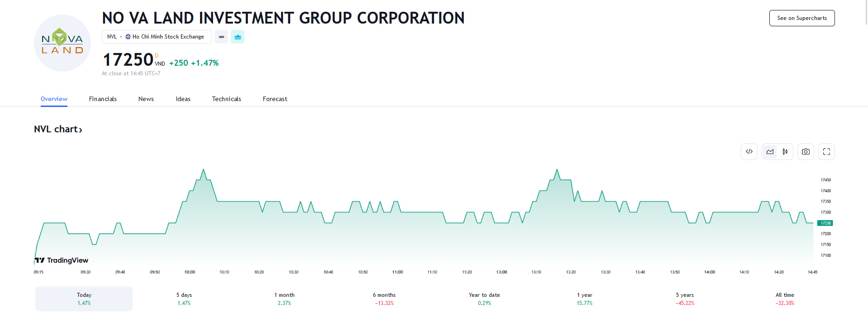The image size is (868, 324).
Task: Select the 1 month time range
Action: pyautogui.click(x=284, y=299)
